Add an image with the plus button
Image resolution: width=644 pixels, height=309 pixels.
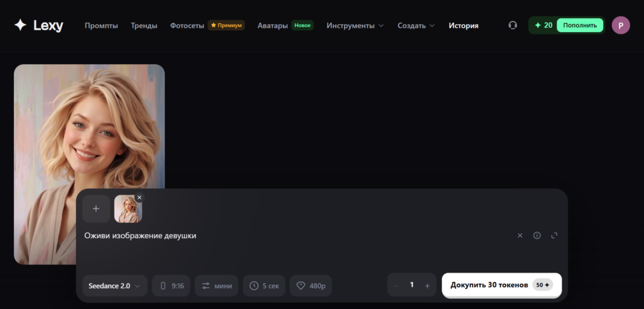(x=96, y=209)
